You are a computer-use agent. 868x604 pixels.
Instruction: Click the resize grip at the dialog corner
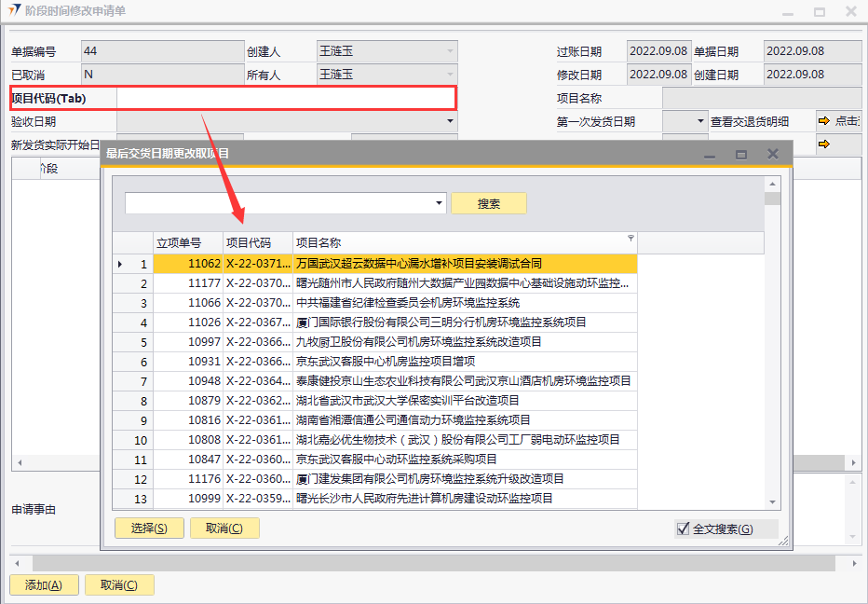(x=784, y=541)
